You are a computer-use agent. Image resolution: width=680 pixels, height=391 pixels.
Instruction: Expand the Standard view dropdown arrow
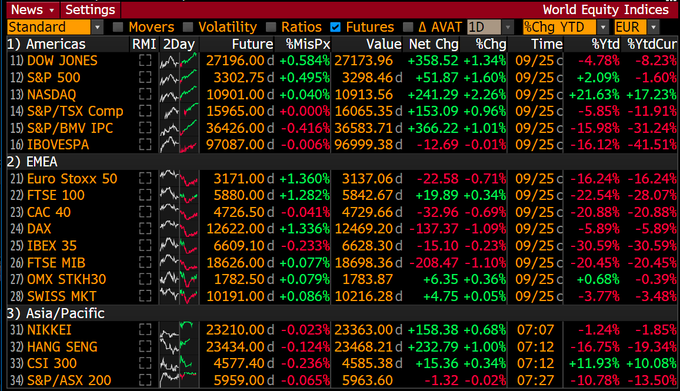pyautogui.click(x=98, y=27)
